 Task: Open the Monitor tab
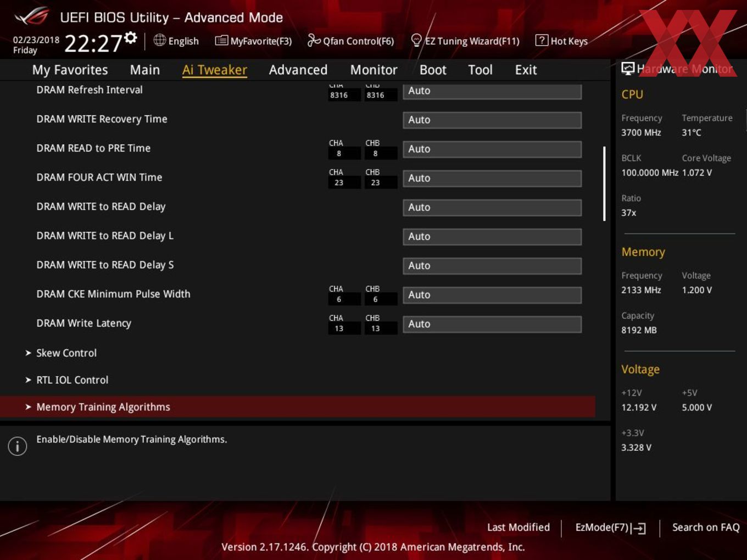coord(374,70)
